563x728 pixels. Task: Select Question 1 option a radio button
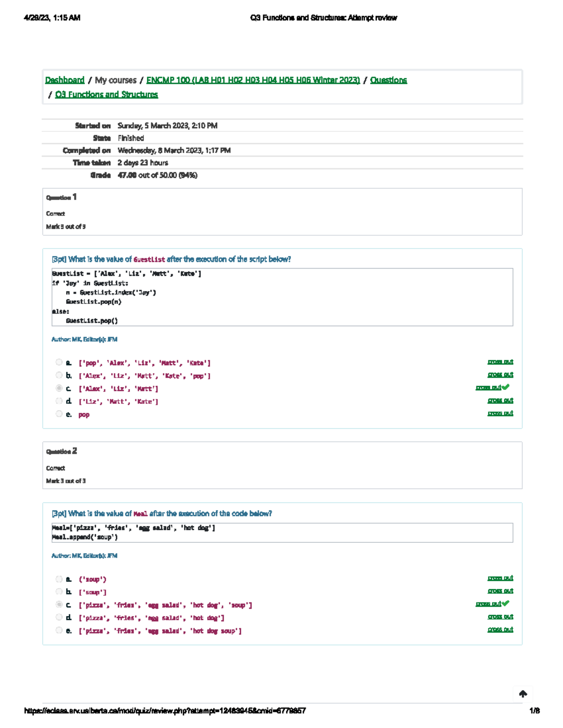[59, 362]
